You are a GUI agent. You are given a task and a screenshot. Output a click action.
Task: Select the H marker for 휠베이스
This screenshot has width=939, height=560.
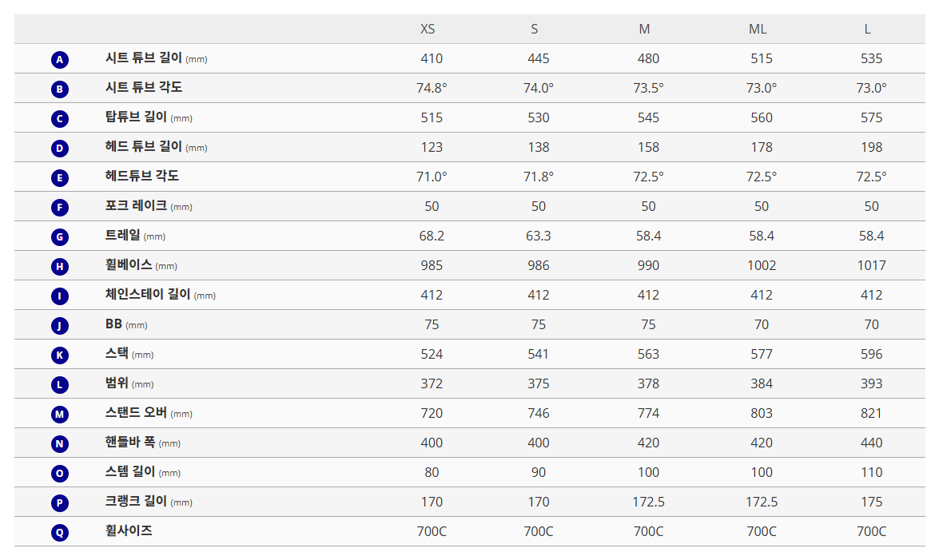tap(60, 266)
